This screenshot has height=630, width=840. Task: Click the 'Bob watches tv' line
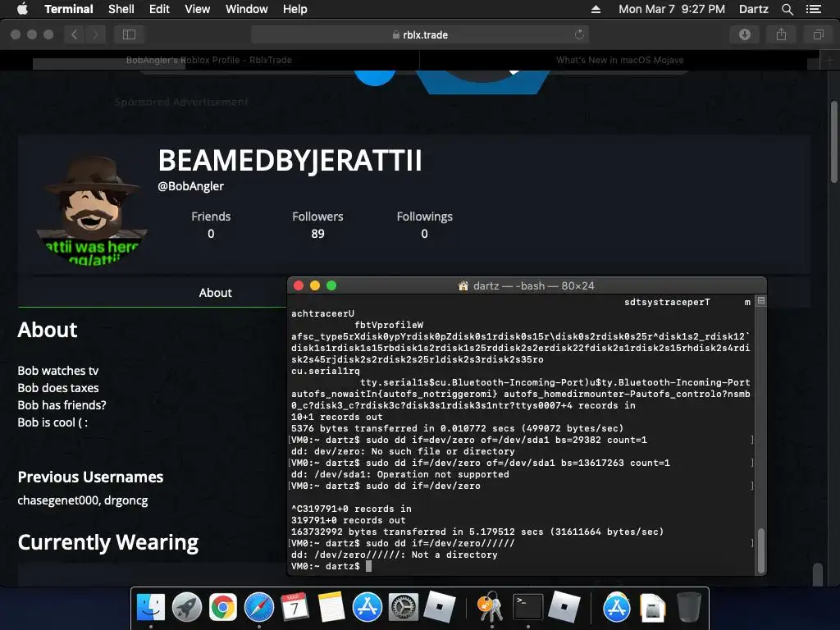click(58, 371)
